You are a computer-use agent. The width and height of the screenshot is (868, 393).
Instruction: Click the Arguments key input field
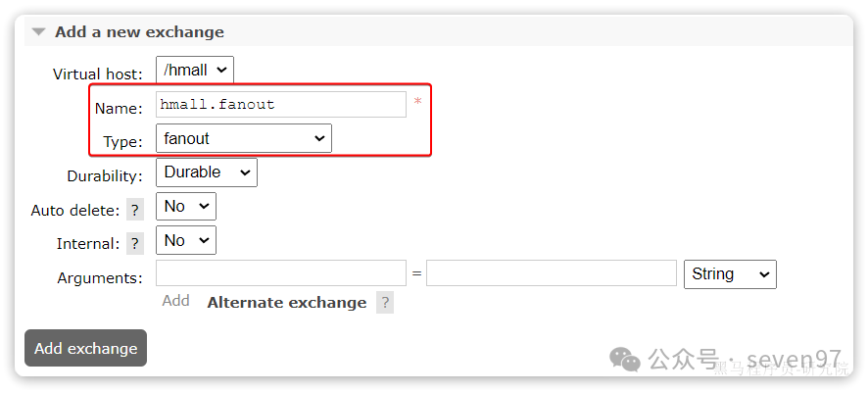tap(281, 272)
